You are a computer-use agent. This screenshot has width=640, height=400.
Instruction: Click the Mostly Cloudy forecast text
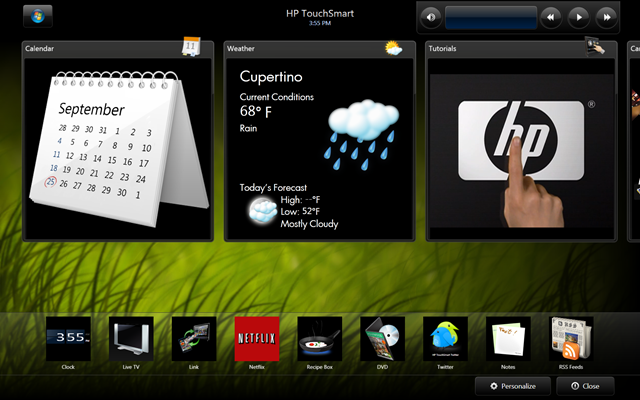(309, 224)
